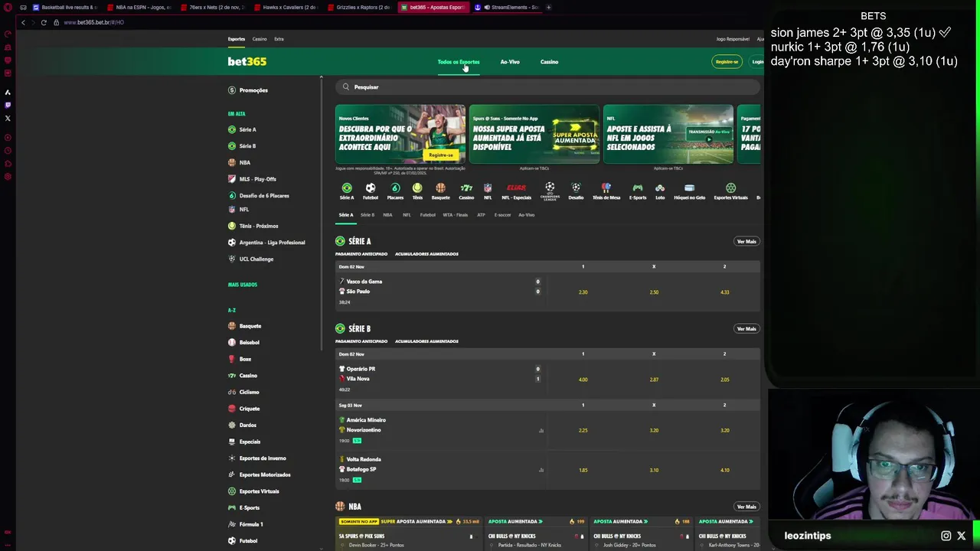Open the Super Aposta Aumentada banner
Image resolution: width=980 pixels, height=551 pixels.
[x=534, y=134]
